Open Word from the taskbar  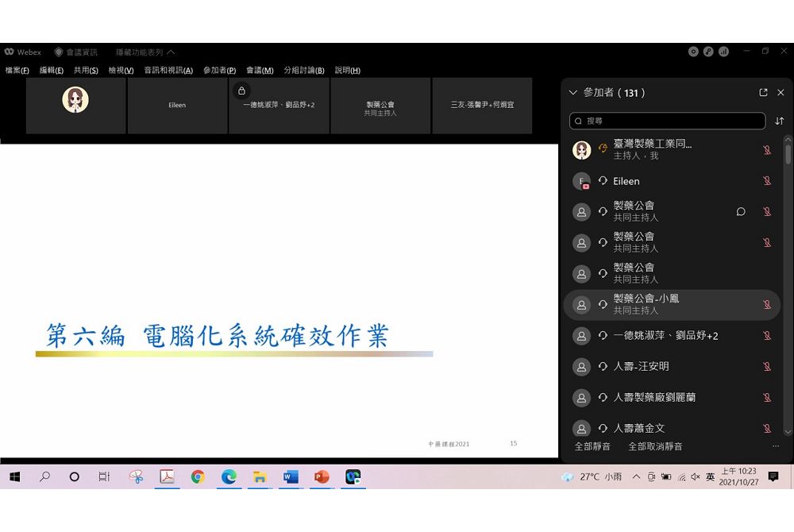291,476
